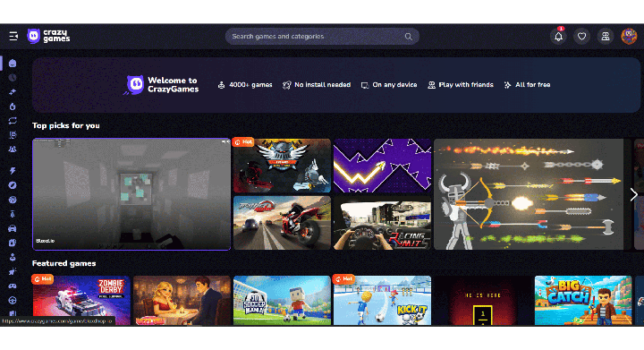Open action category lightning icon

pyautogui.click(x=13, y=171)
